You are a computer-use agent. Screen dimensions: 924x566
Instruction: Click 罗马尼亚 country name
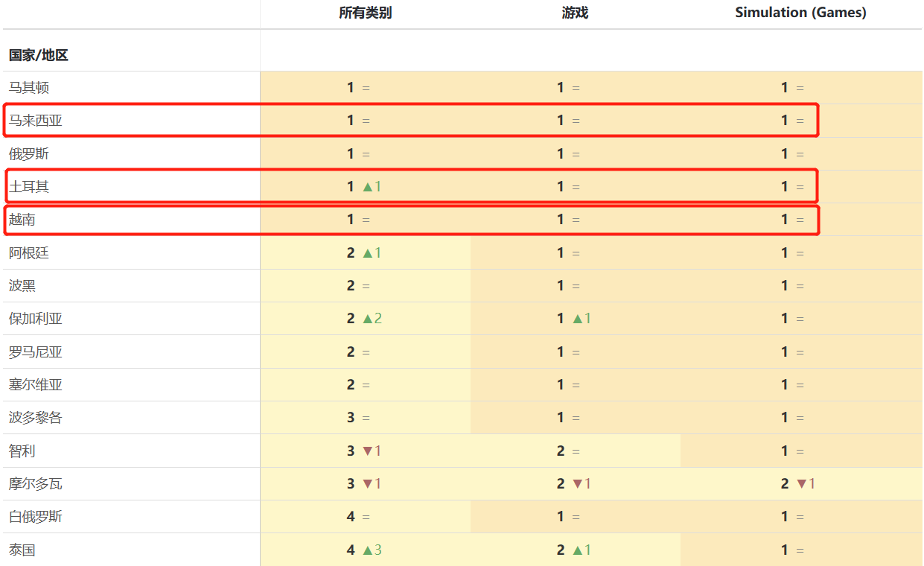click(x=36, y=352)
